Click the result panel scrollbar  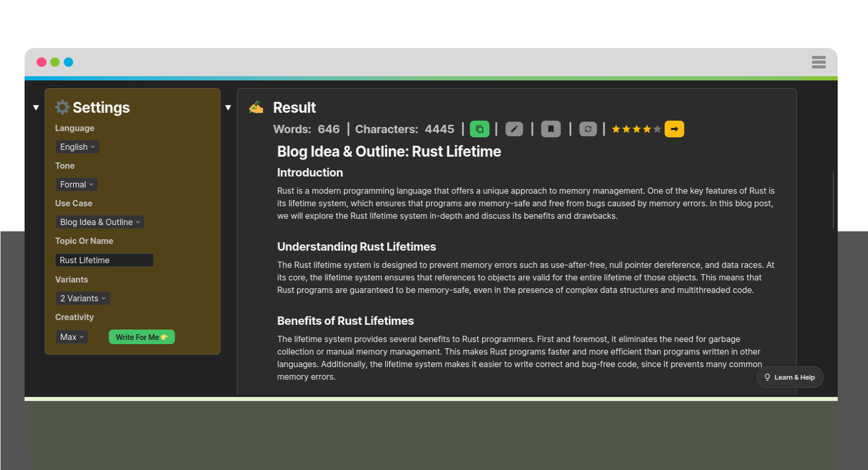coord(833,200)
